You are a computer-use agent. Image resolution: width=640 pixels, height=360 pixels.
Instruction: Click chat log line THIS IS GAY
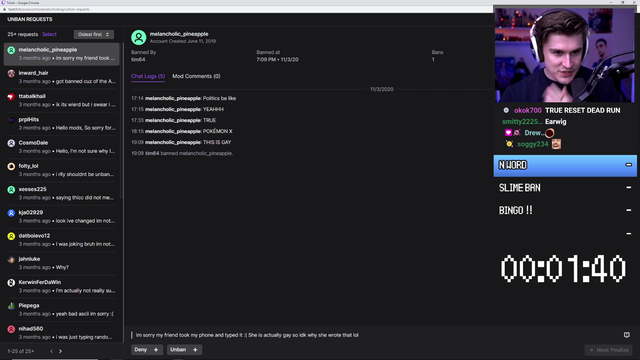(181, 142)
